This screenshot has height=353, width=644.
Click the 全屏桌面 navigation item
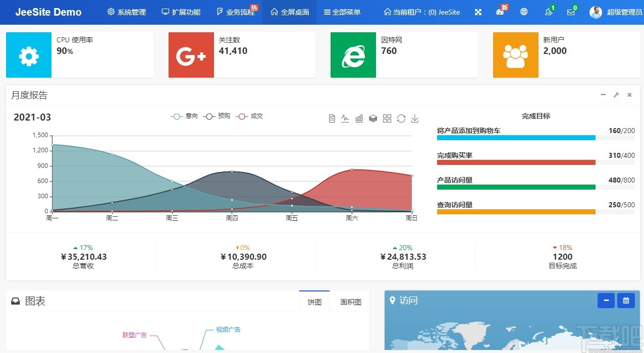tap(289, 12)
